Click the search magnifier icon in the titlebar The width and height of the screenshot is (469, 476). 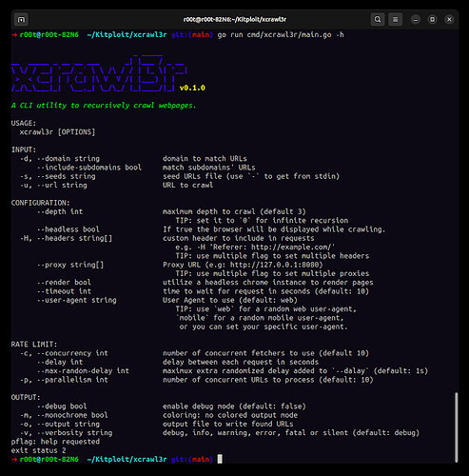tap(378, 20)
